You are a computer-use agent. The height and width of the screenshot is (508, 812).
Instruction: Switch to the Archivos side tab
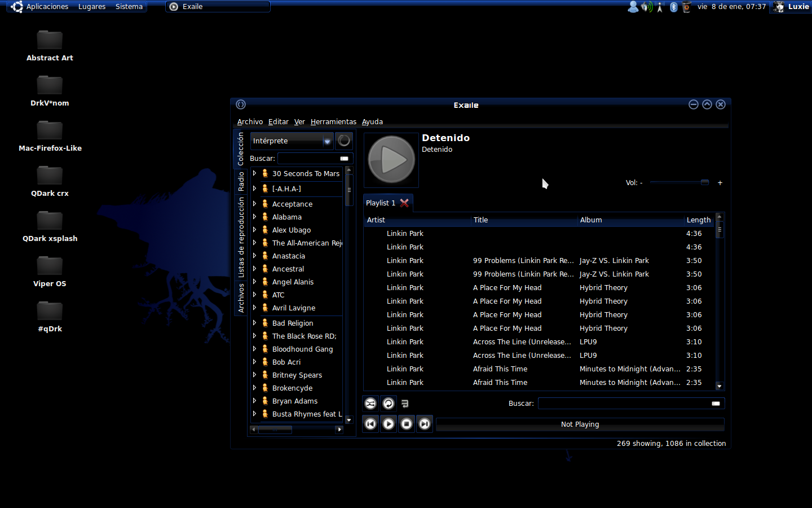pyautogui.click(x=241, y=298)
